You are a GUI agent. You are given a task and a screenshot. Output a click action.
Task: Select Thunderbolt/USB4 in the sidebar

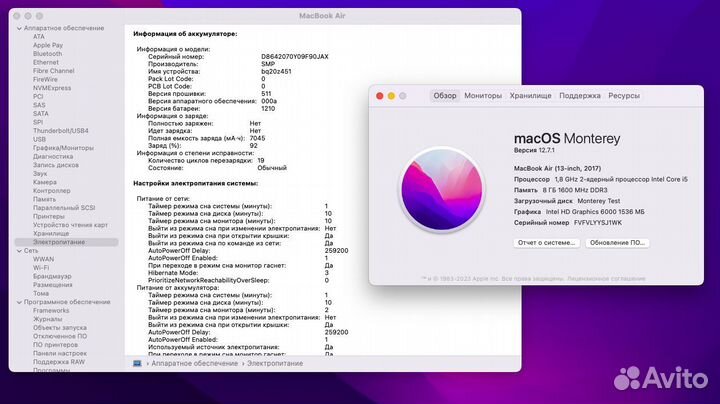pos(61,131)
